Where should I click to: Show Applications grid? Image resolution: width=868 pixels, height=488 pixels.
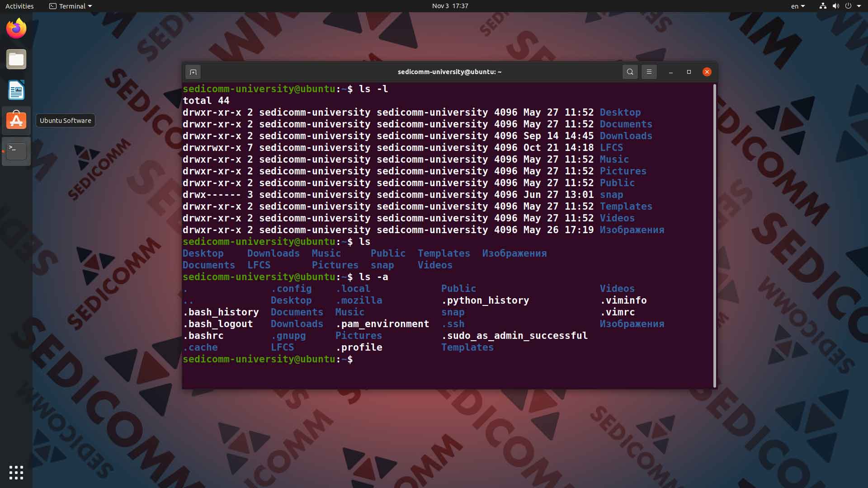16,473
